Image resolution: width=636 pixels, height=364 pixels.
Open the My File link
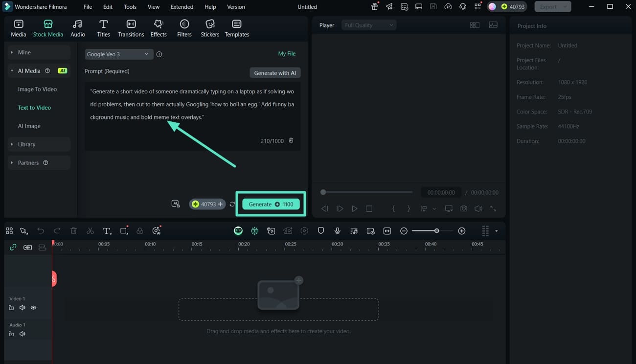coord(287,54)
